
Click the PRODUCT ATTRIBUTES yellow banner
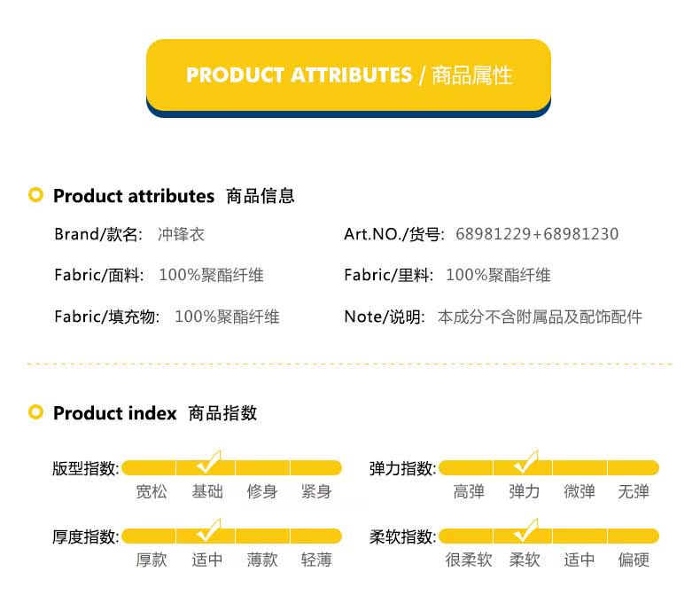(x=348, y=78)
